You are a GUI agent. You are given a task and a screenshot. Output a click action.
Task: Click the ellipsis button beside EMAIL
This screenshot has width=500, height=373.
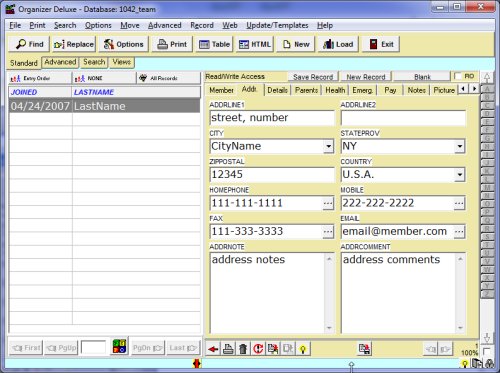pos(459,231)
